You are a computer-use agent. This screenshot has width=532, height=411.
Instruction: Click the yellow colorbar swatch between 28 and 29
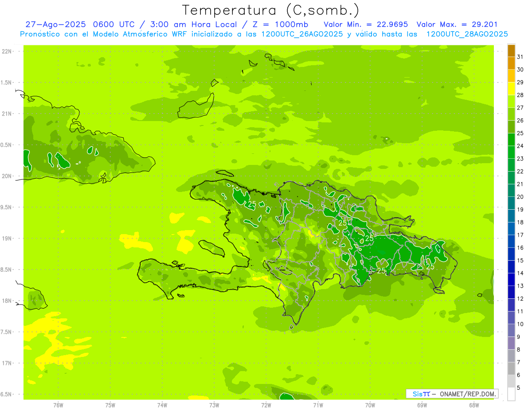[x=511, y=89]
